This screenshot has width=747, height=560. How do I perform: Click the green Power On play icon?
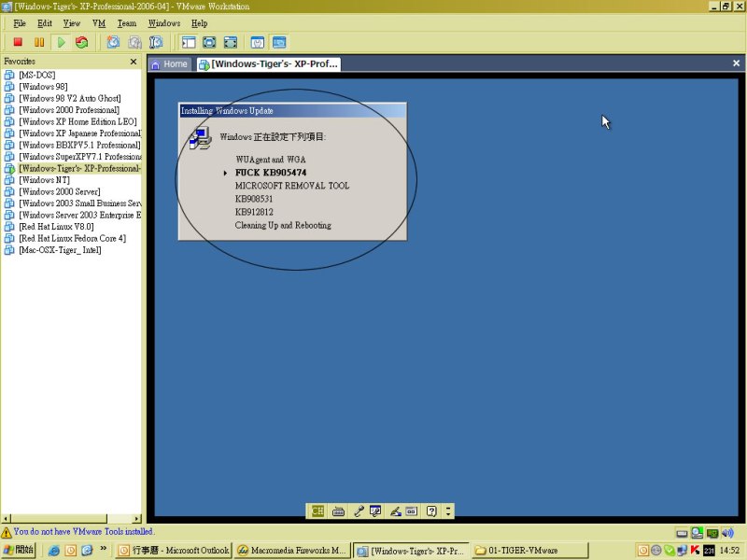61,42
